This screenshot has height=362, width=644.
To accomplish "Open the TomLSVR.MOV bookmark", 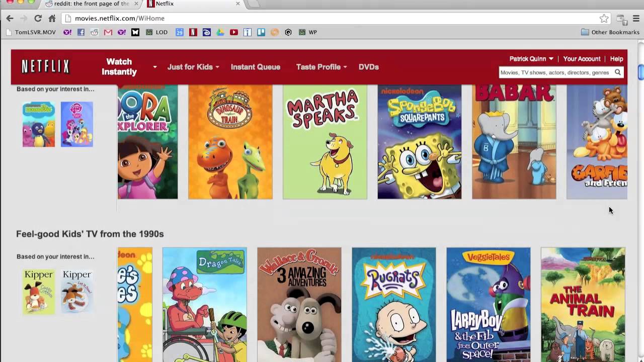I will [31, 32].
